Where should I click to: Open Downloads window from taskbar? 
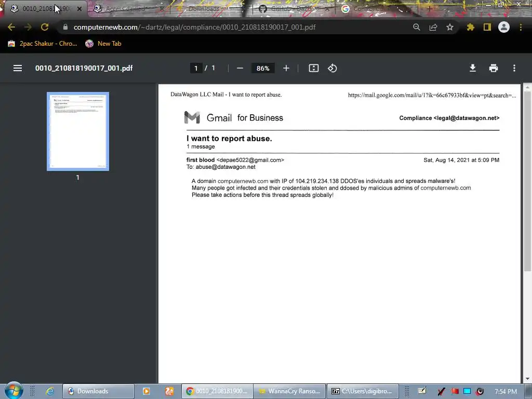click(x=98, y=391)
